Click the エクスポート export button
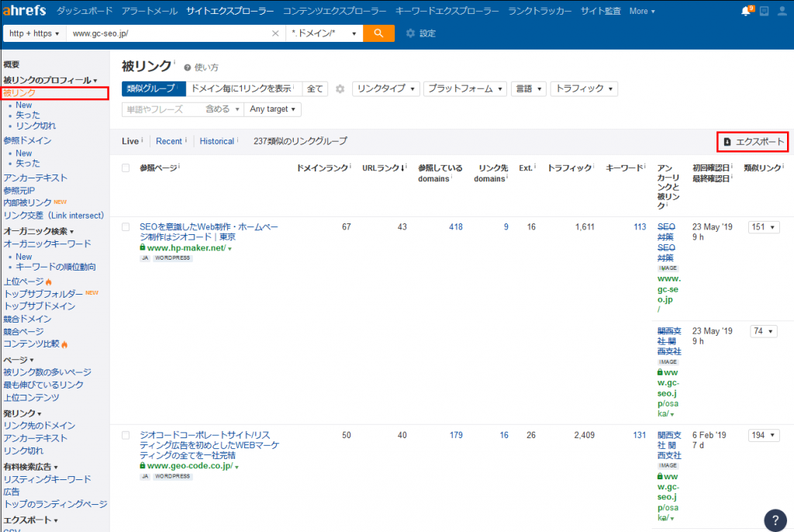The height and width of the screenshot is (532, 794). (753, 141)
